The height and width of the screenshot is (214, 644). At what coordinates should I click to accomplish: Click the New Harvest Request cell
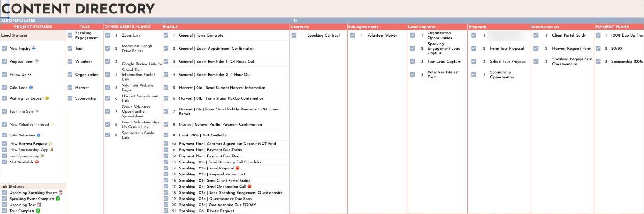click(x=31, y=144)
